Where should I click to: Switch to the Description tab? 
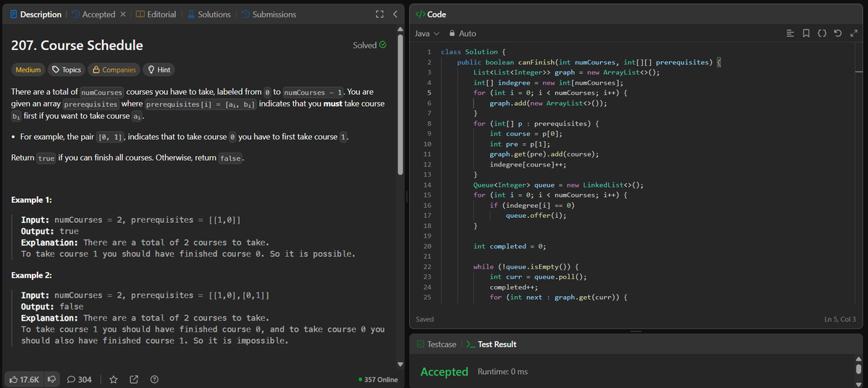35,14
